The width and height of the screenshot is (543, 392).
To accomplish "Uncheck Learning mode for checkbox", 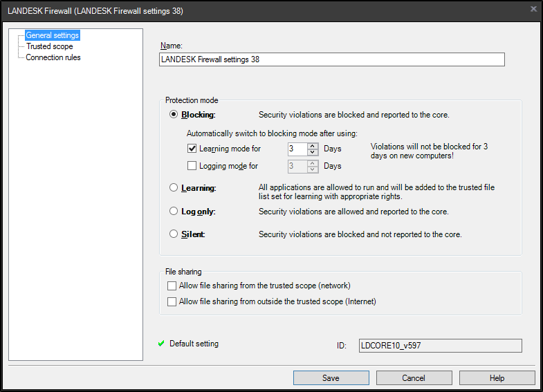I will click(192, 148).
